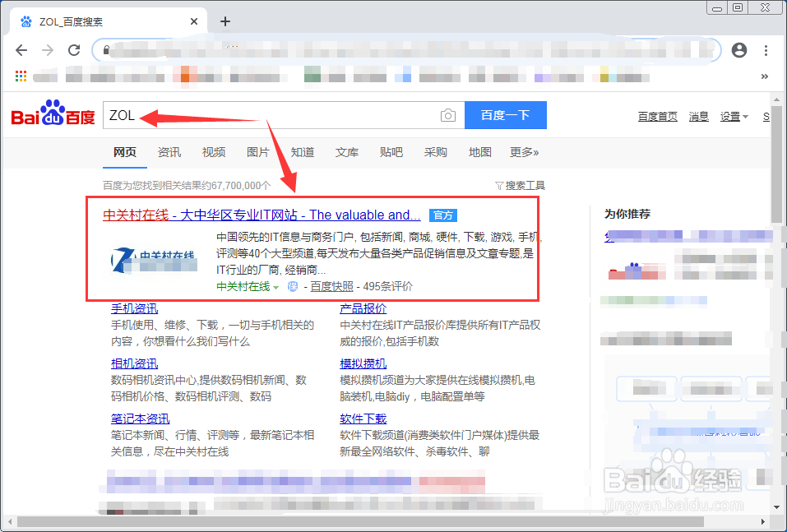
Task: Open the 软件下载 sublink
Action: 363,419
